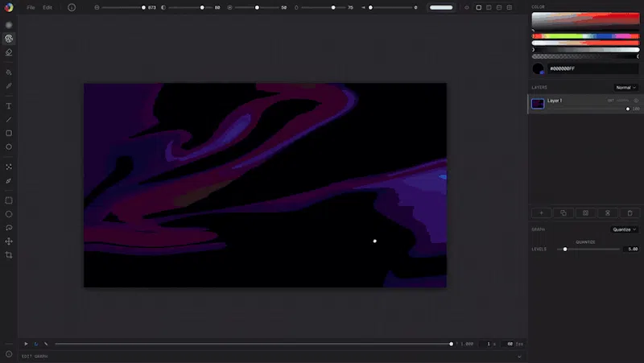Select the Eraser tool
Viewport: 644px width, 363px height.
pos(9,52)
